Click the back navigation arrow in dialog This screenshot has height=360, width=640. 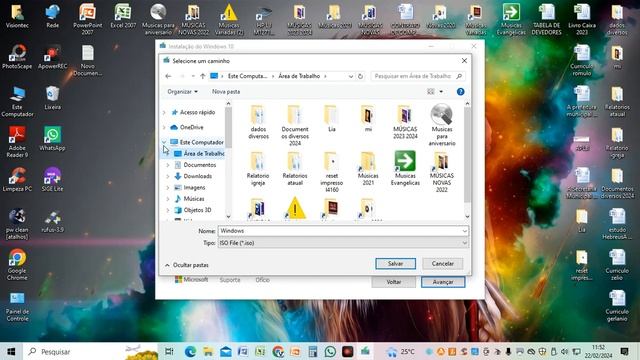click(168, 76)
